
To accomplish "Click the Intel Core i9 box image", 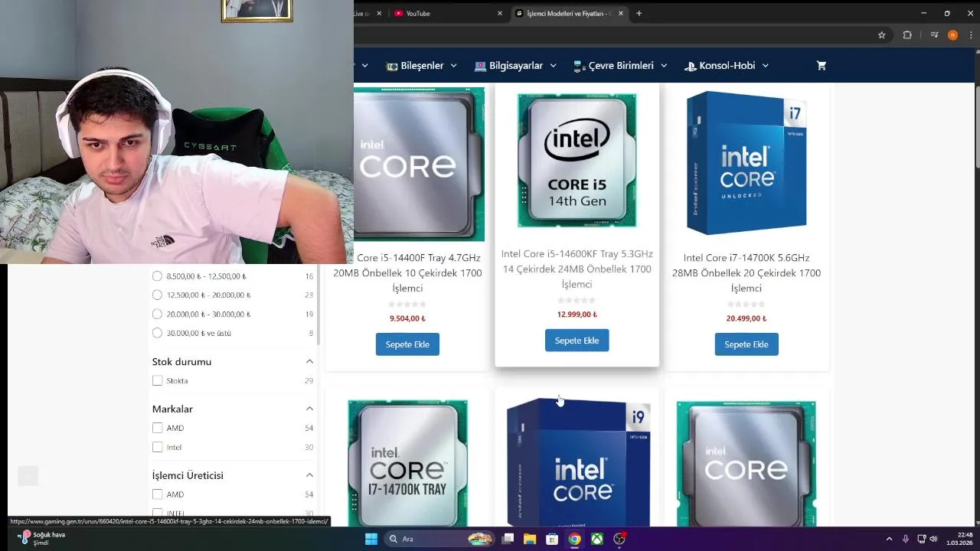I will pos(577,461).
